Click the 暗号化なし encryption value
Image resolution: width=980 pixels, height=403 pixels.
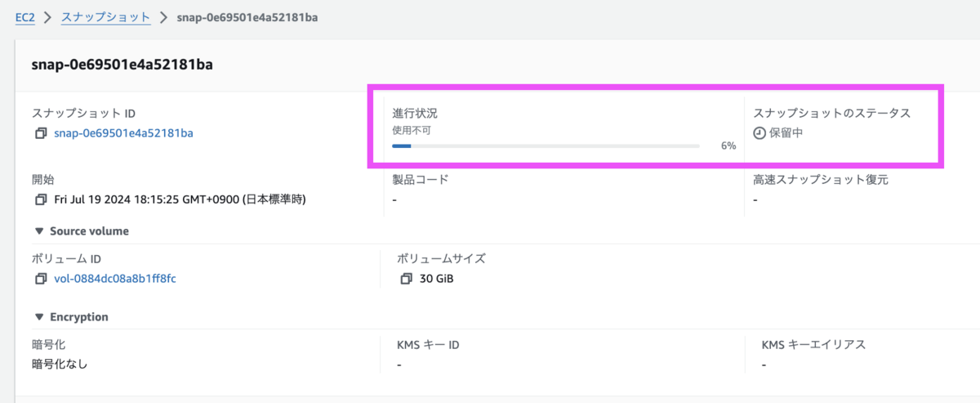(60, 364)
